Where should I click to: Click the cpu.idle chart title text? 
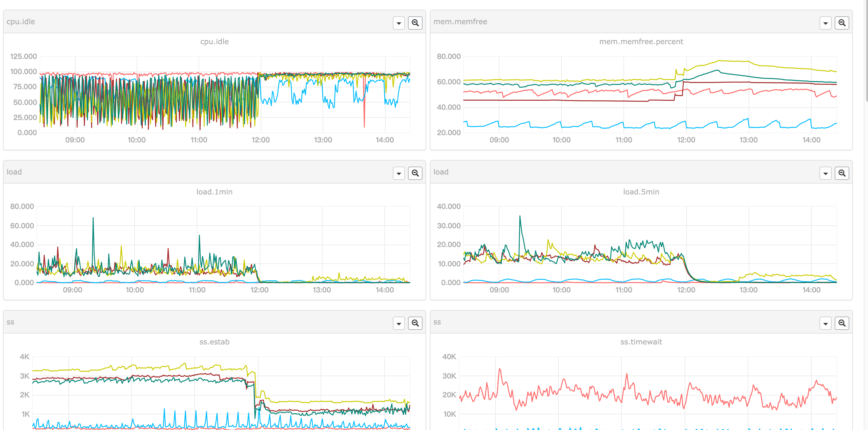click(214, 41)
